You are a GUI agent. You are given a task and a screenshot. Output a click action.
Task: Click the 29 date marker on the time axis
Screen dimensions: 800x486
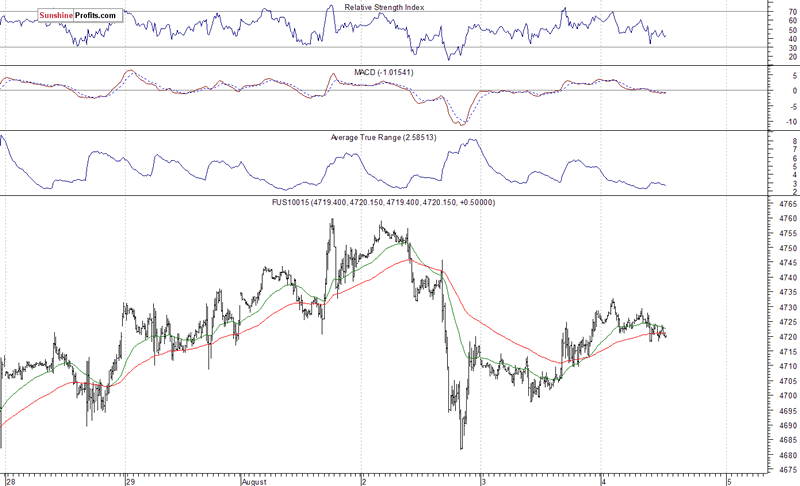[x=129, y=480]
